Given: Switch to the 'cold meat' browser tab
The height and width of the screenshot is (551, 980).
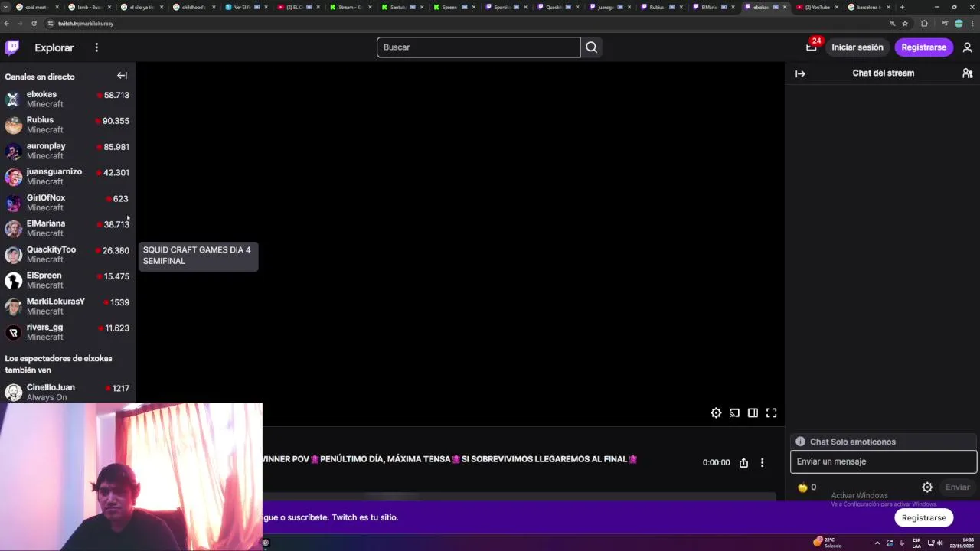Looking at the screenshot, I should [36, 7].
